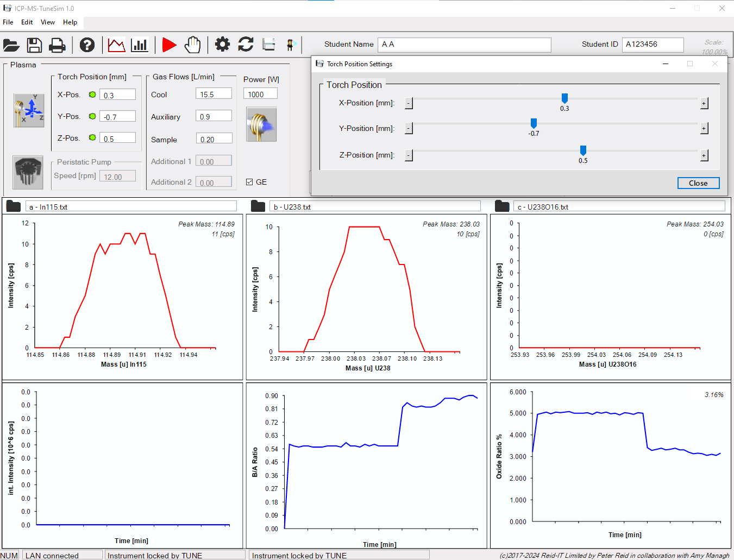
Task: Click the save floppy disk icon
Action: pyautogui.click(x=34, y=45)
